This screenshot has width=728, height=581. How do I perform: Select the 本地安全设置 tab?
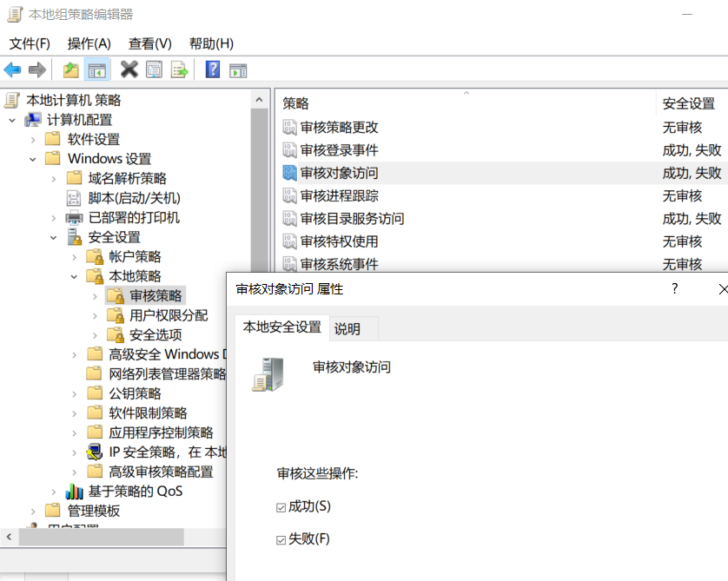281,327
